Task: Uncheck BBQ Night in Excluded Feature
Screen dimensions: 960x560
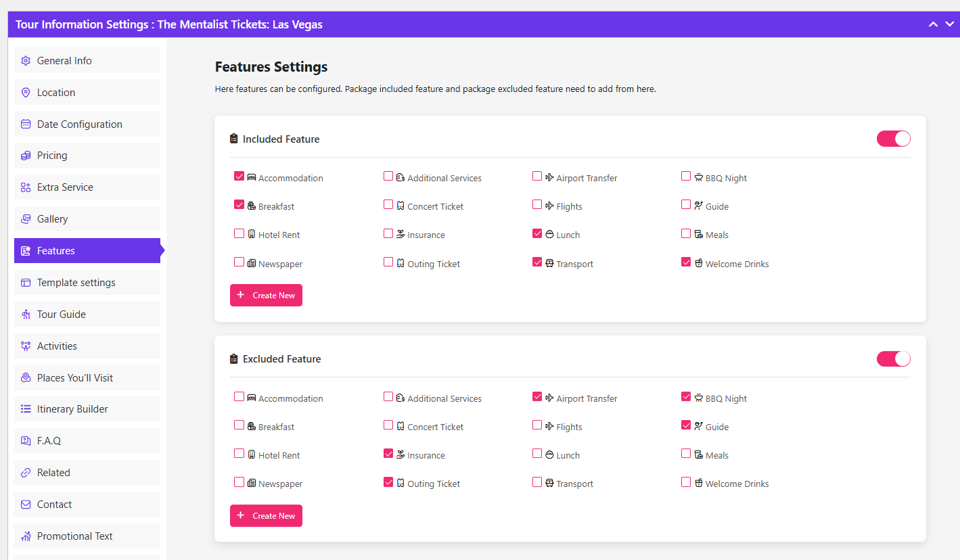Action: pos(686,397)
